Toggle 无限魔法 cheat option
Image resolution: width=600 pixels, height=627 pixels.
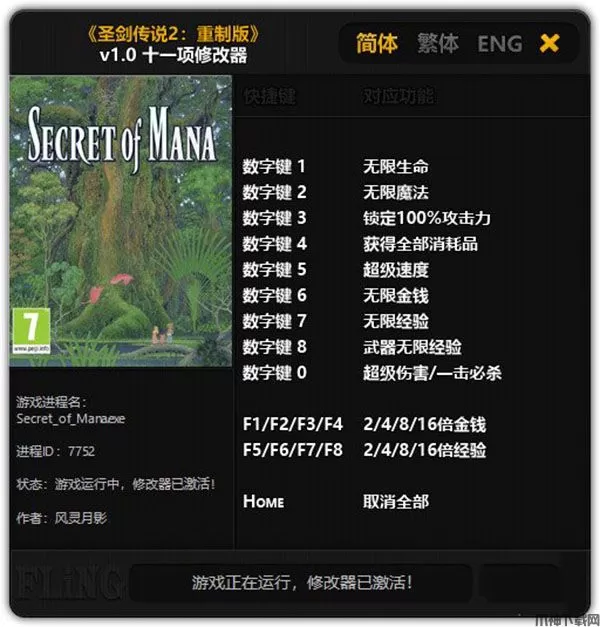396,192
